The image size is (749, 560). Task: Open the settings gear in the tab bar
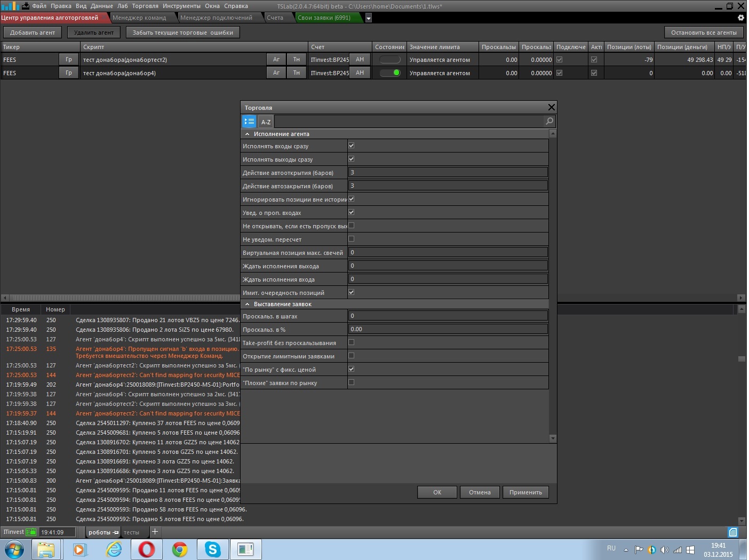(x=740, y=18)
